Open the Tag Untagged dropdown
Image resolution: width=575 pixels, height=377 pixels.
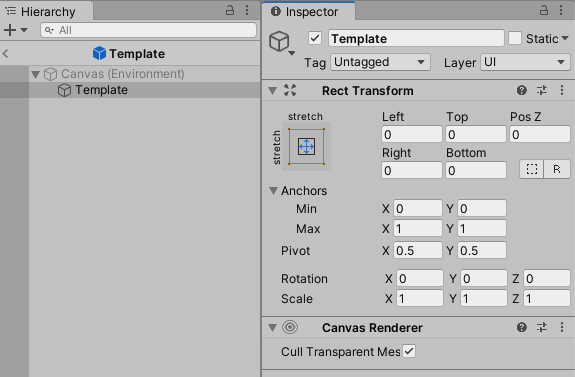pyautogui.click(x=380, y=62)
